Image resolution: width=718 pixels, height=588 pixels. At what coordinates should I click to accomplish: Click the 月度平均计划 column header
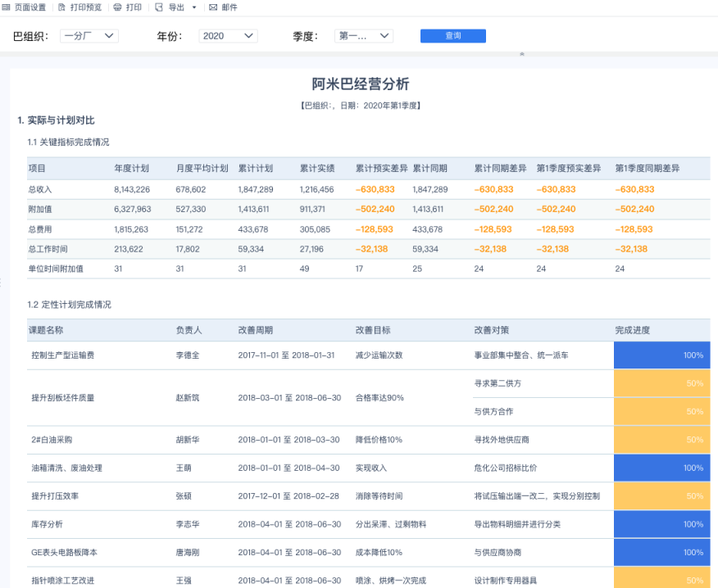point(202,169)
